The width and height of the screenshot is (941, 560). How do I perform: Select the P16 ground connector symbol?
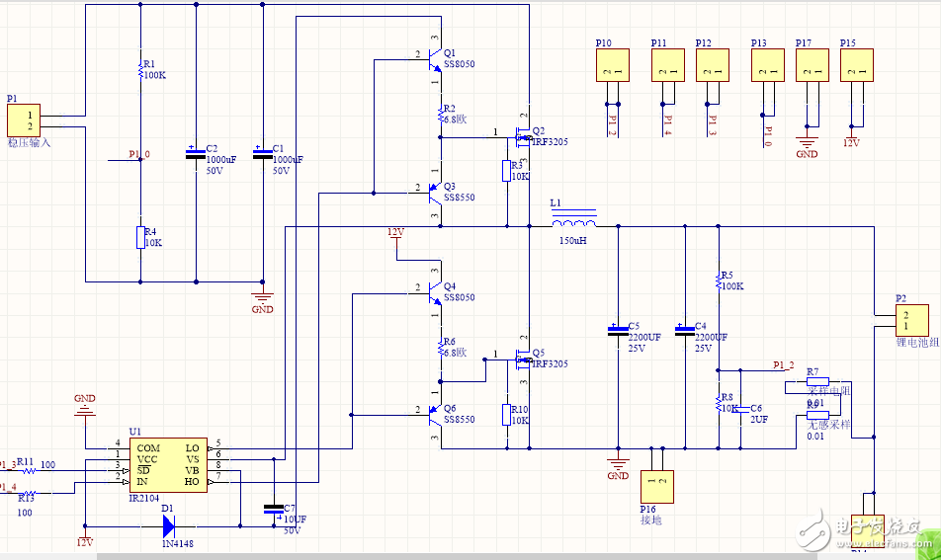(x=657, y=486)
